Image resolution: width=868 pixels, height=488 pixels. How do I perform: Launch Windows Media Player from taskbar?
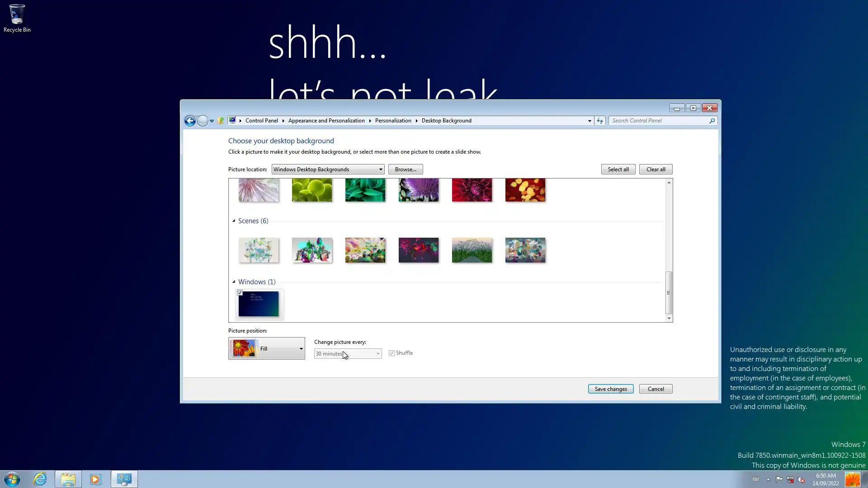[95, 479]
